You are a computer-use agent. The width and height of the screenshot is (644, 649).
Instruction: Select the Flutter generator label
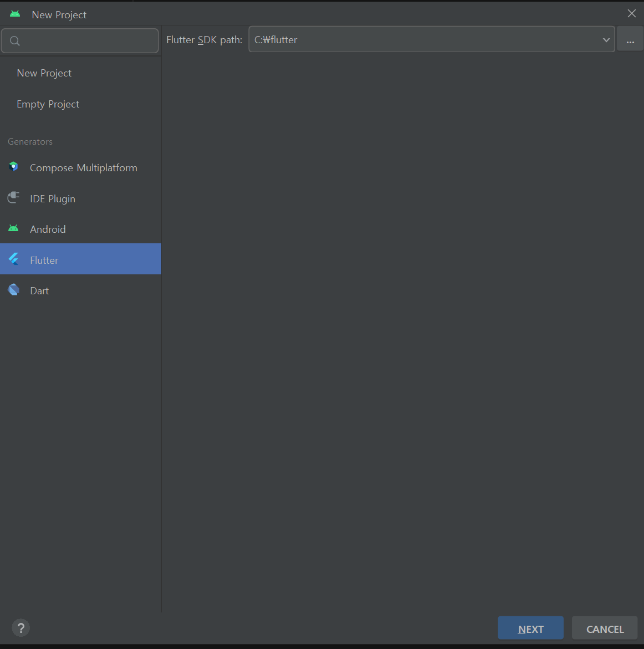click(44, 260)
